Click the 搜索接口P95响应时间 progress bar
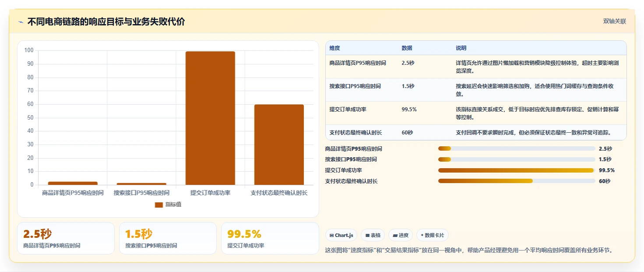The width and height of the screenshot is (644, 272). (517, 159)
